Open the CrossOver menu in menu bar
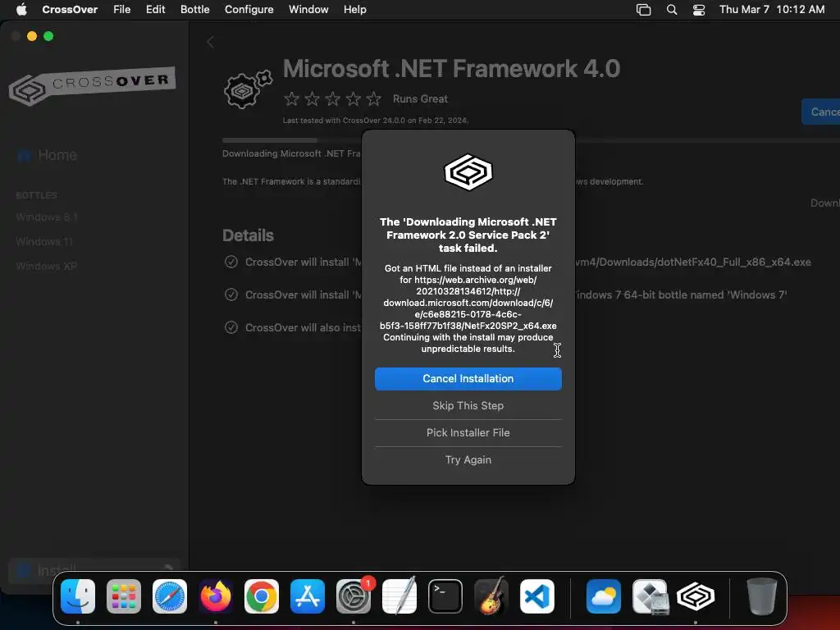Image resolution: width=840 pixels, height=630 pixels. tap(70, 9)
